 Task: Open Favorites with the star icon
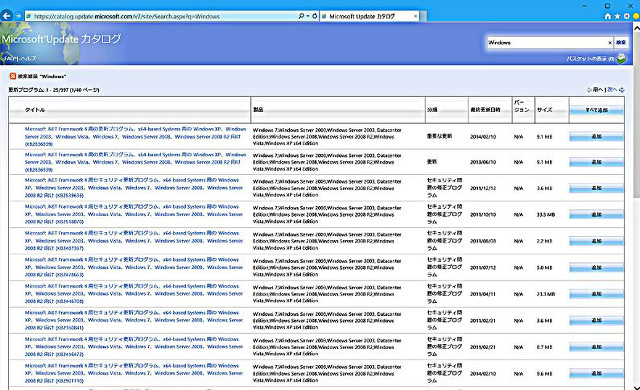pyautogui.click(x=617, y=16)
